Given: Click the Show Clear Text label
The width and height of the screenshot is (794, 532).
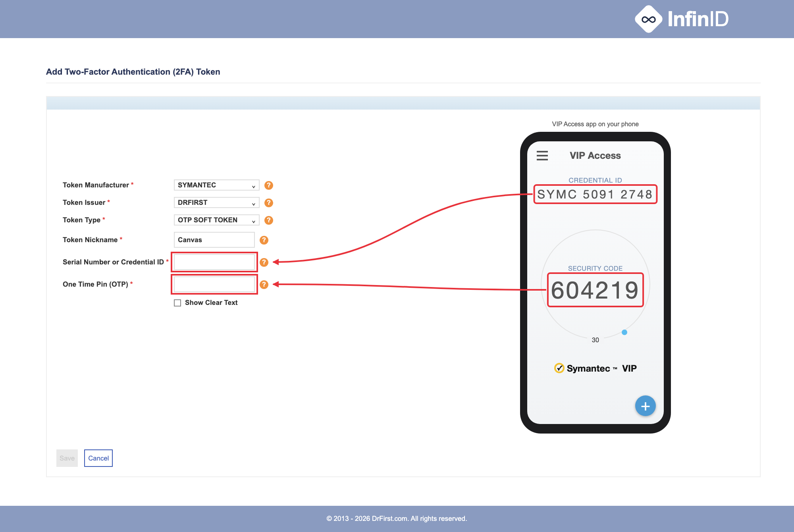Looking at the screenshot, I should [211, 303].
